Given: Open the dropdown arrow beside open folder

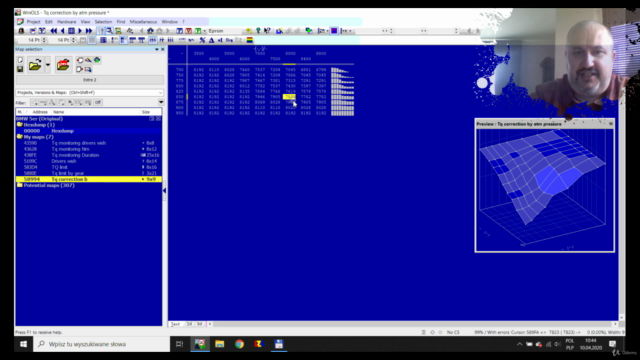Looking at the screenshot, I should tap(48, 65).
